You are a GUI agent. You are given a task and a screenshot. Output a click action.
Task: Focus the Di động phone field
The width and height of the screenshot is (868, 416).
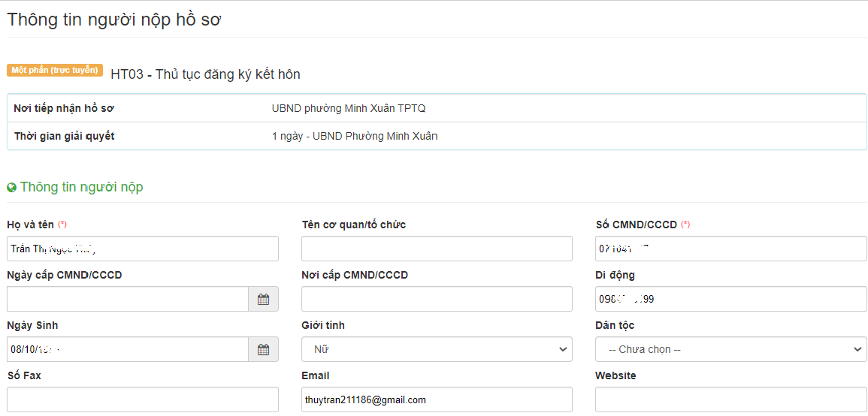click(x=730, y=299)
